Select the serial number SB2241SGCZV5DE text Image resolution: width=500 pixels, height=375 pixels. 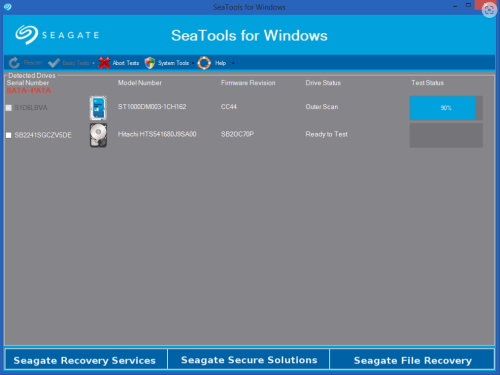pyautogui.click(x=43, y=135)
